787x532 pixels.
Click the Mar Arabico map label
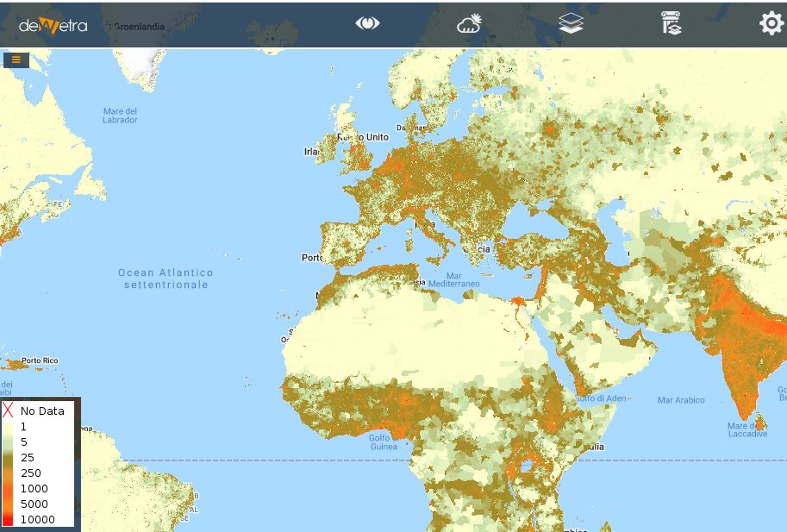(681, 400)
